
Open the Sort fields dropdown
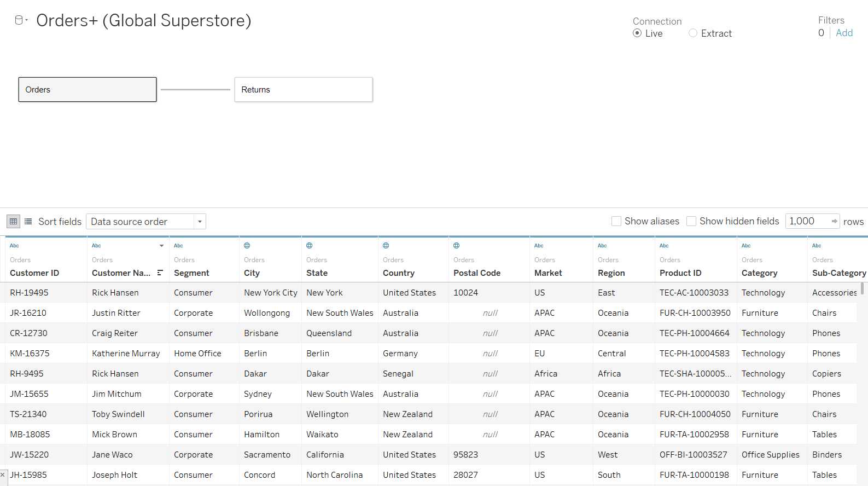146,222
